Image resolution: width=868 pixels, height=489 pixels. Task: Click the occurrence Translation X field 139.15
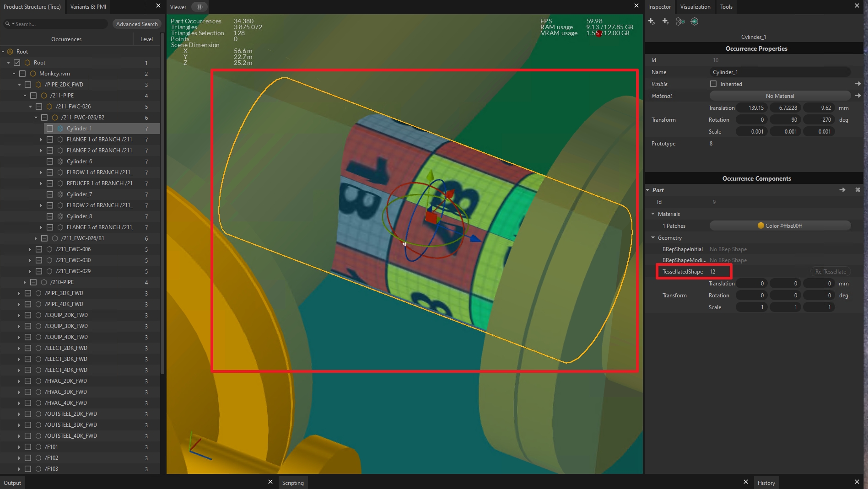pos(751,107)
